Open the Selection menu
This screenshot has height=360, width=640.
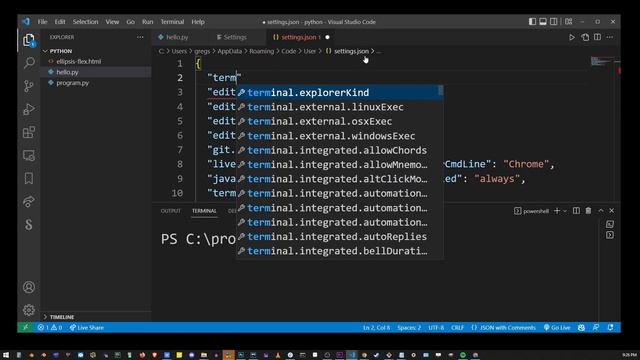tap(85, 22)
